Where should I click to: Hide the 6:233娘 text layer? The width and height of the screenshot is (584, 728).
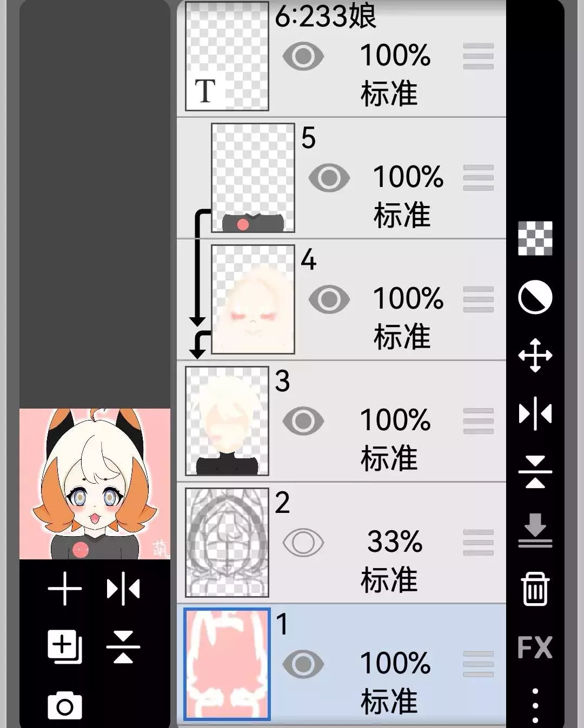pos(303,56)
